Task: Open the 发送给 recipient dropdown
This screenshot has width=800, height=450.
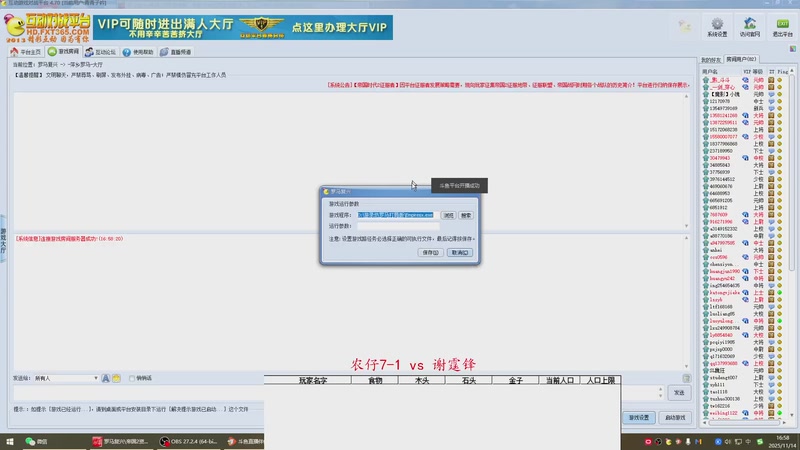Action: tap(66, 378)
